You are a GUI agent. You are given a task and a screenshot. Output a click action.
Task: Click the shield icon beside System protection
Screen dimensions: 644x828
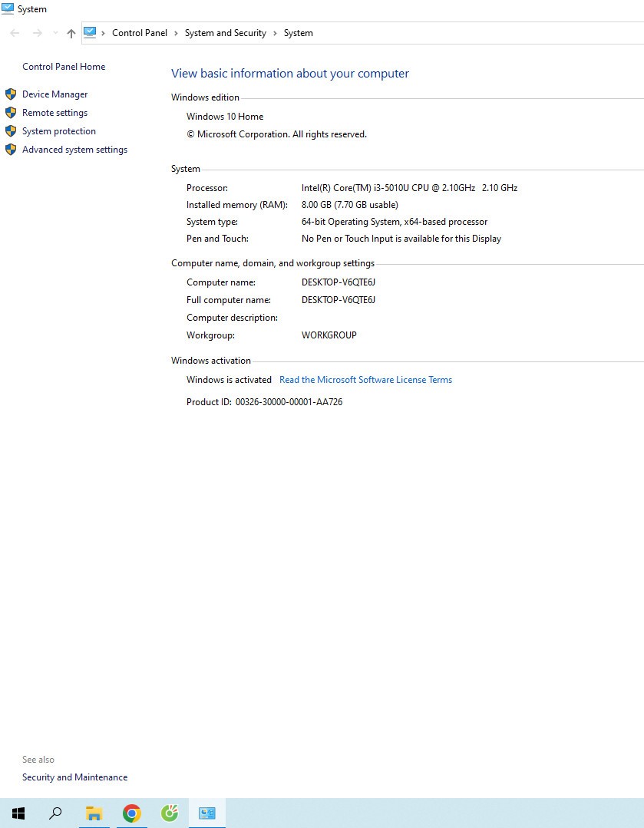pos(11,131)
